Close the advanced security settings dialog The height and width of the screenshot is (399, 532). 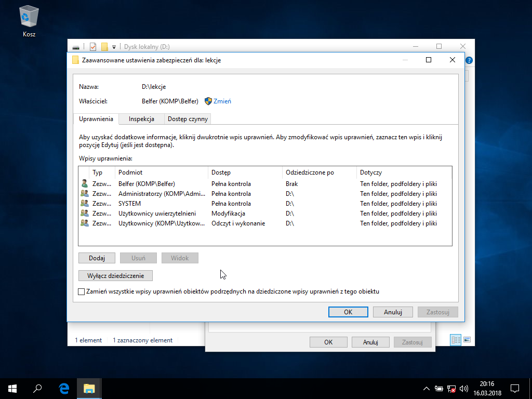tap(453, 60)
